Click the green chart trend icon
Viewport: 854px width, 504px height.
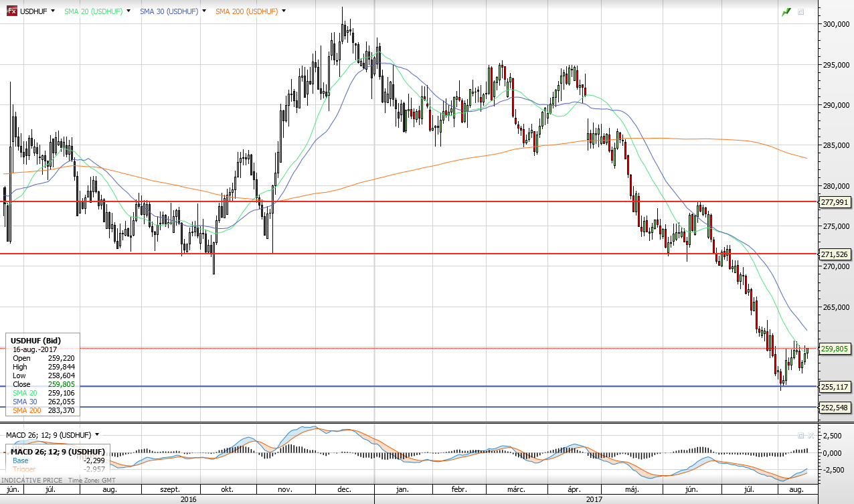coord(786,12)
